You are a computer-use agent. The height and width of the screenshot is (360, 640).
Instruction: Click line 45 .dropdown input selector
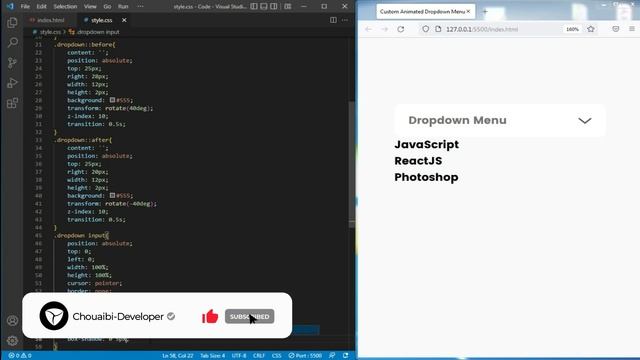[x=80, y=236]
